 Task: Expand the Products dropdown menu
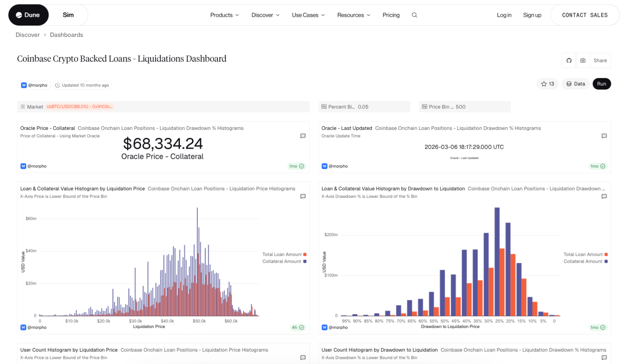pos(224,15)
